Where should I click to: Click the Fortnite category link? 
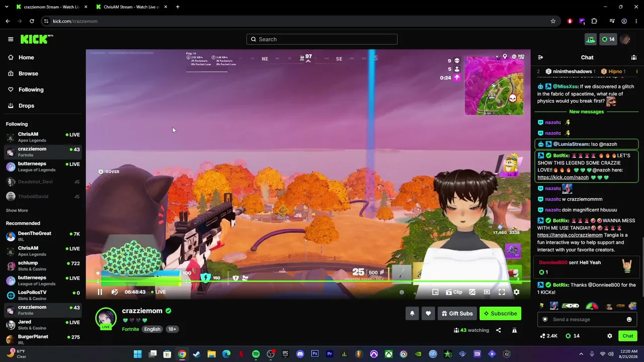pos(130,329)
